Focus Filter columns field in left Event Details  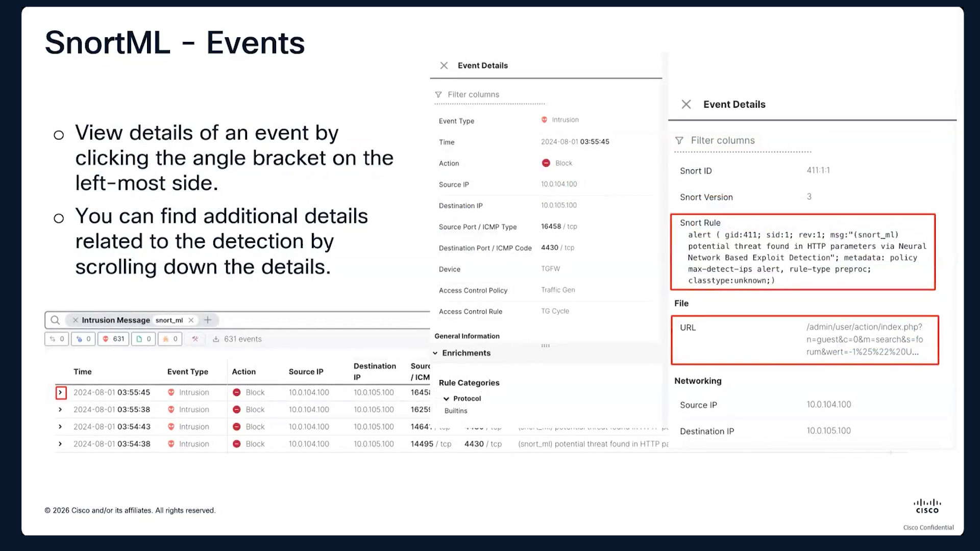pyautogui.click(x=490, y=95)
